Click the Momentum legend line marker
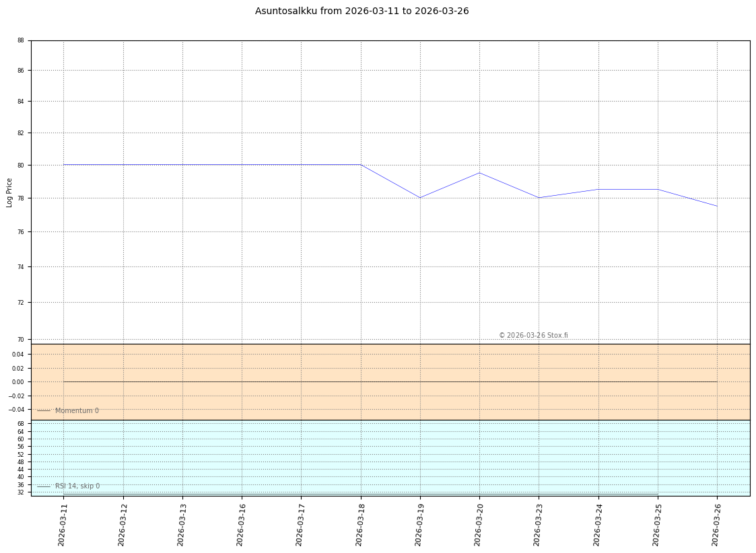This screenshot has width=756, height=553. (44, 411)
